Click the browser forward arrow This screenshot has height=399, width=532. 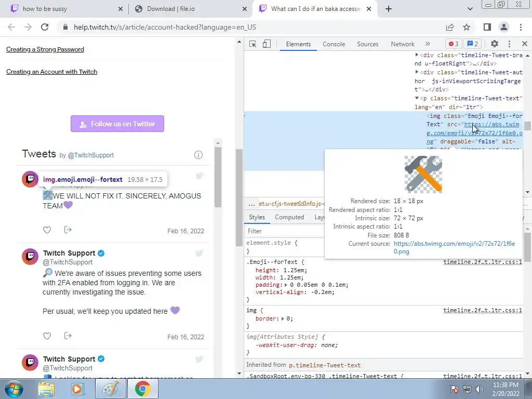coord(28,27)
